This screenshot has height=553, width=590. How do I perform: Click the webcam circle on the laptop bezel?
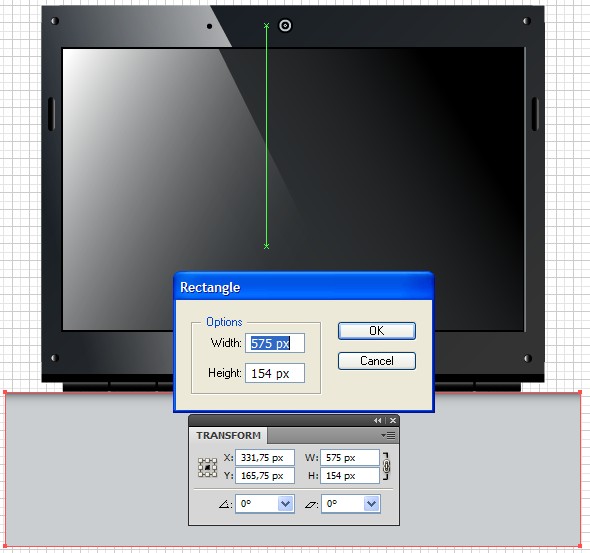[x=285, y=26]
